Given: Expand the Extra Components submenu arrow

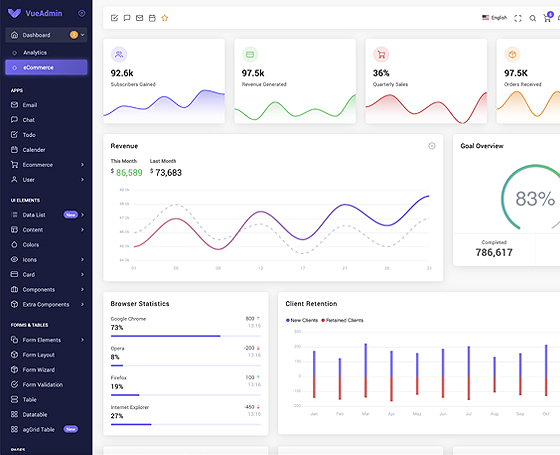Looking at the screenshot, I should click(82, 304).
